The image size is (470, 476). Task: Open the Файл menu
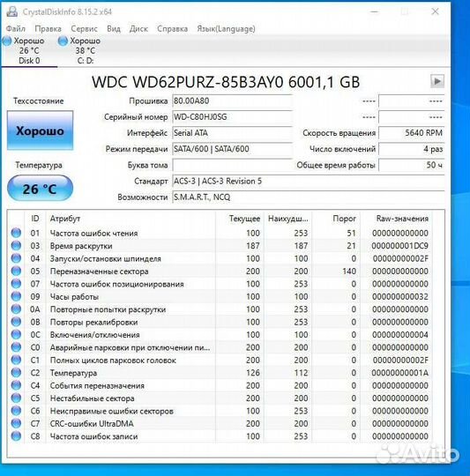16,29
